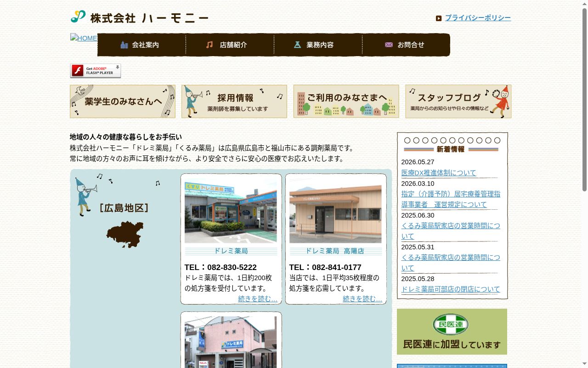588x368 pixels.
Task: Open news 医療DX推進体制について
Action: click(439, 173)
